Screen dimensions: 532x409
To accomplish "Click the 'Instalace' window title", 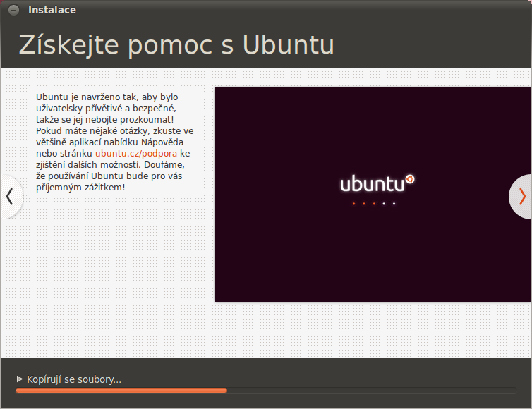I will 52,10.
